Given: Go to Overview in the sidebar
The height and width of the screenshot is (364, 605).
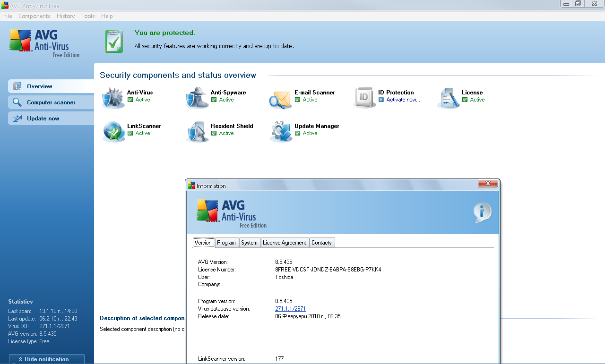Looking at the screenshot, I should (51, 86).
